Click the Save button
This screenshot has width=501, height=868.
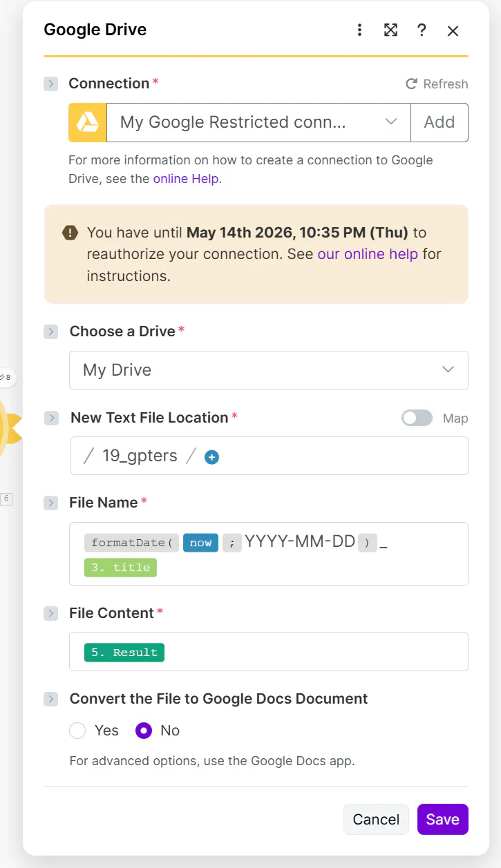[x=442, y=819]
